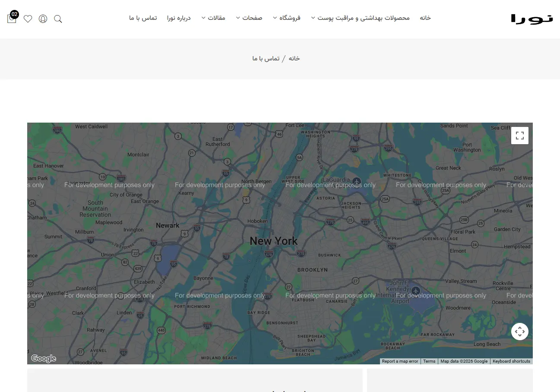The width and height of the screenshot is (560, 392).
Task: Click the BUSHWICK label on the map
Action: click(329, 255)
